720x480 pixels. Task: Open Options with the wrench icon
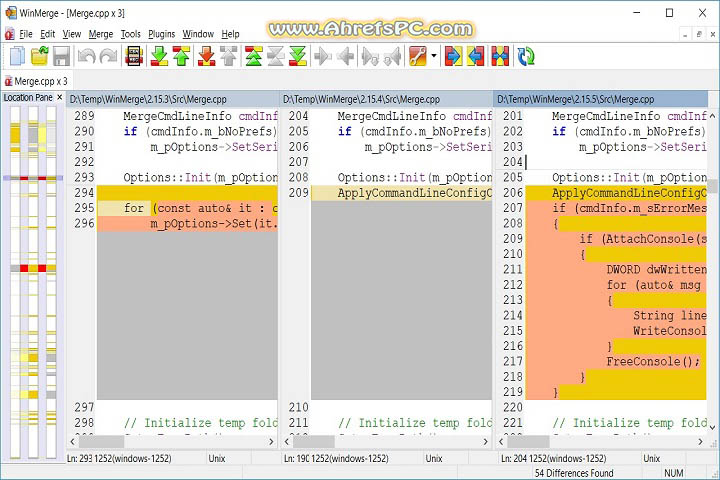[418, 56]
